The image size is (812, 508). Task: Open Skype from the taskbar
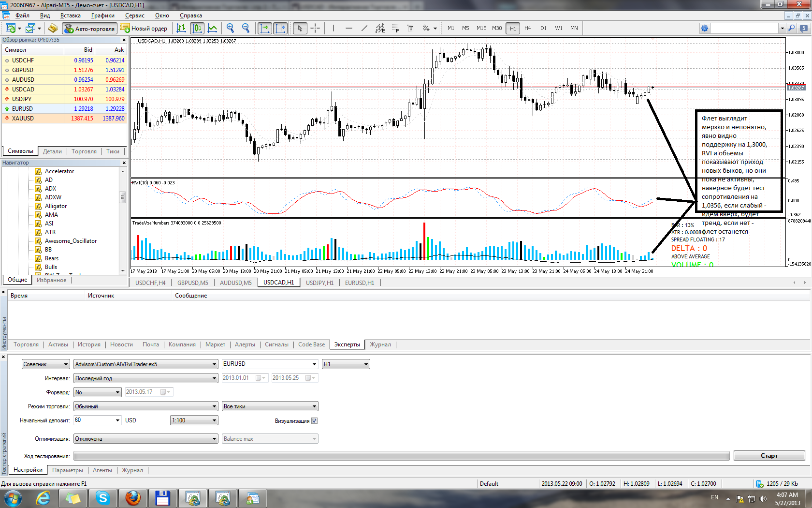coord(103,498)
